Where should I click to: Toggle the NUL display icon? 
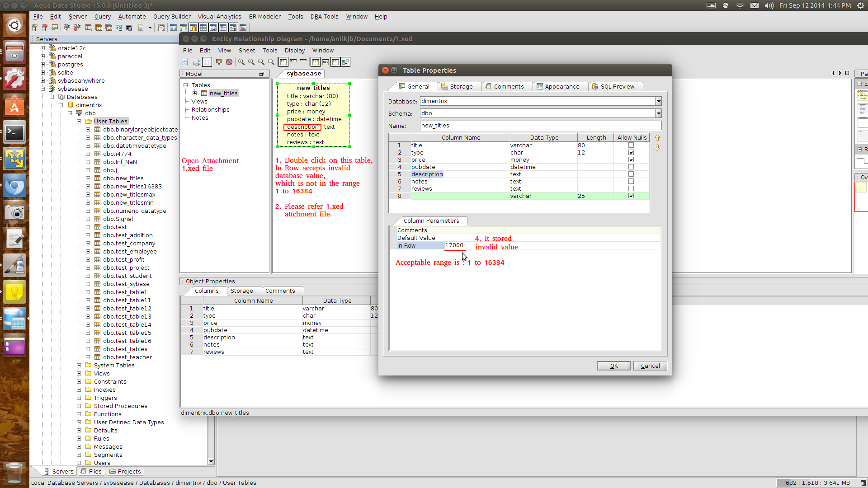pos(325,62)
